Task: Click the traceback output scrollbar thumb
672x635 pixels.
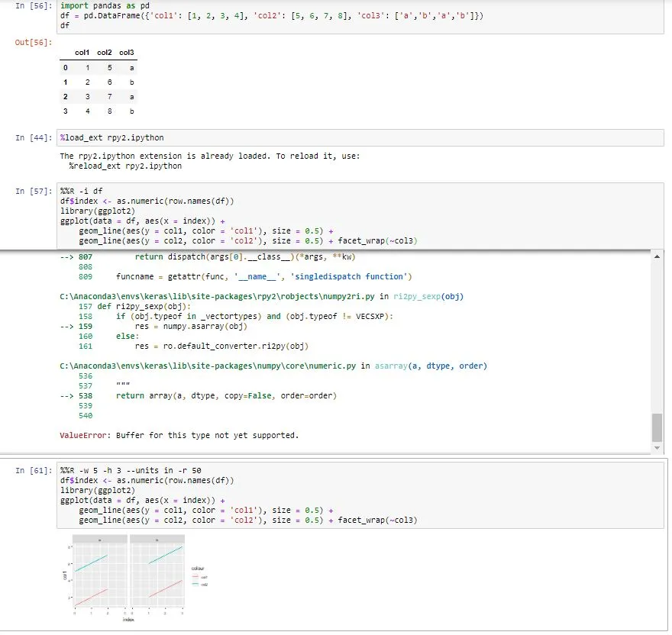Action: pyautogui.click(x=657, y=427)
